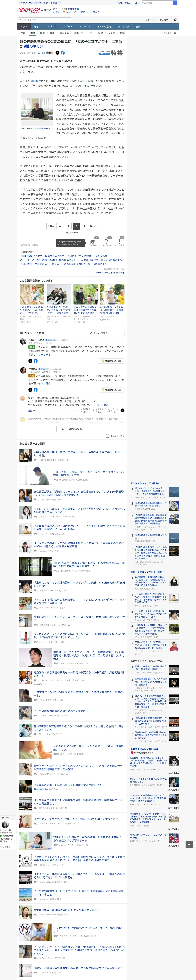Open 「年内入試」で合格、苦労する学生たち article
Viewport: 196px width, 980px height.
pyautogui.click(x=88, y=473)
